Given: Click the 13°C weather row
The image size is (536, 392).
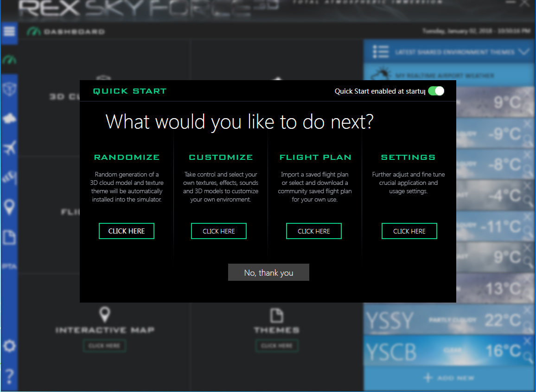Looking at the screenshot, I should [495, 289].
